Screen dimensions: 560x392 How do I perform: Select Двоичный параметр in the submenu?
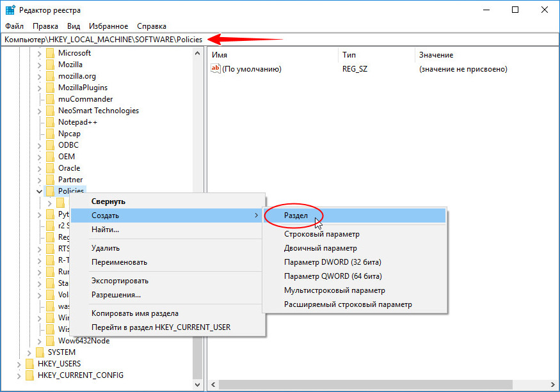(355, 248)
